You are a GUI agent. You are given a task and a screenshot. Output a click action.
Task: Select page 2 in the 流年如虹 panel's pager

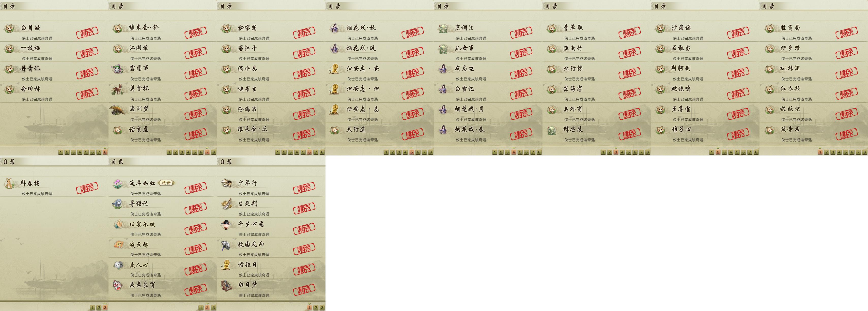pyautogui.click(x=207, y=308)
